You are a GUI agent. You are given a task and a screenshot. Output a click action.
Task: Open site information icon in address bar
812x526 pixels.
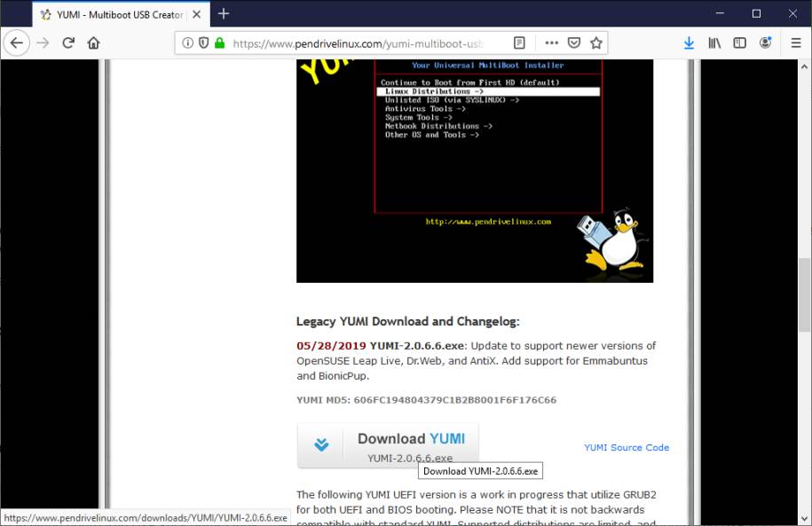coord(187,43)
